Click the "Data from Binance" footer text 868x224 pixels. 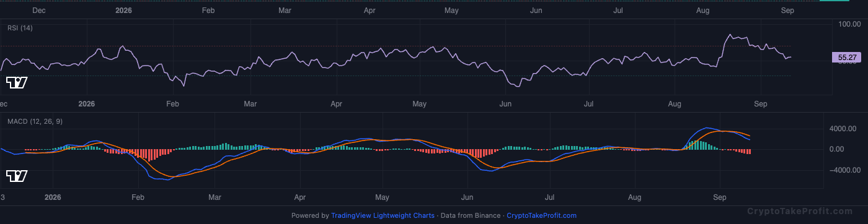pyautogui.click(x=470, y=216)
